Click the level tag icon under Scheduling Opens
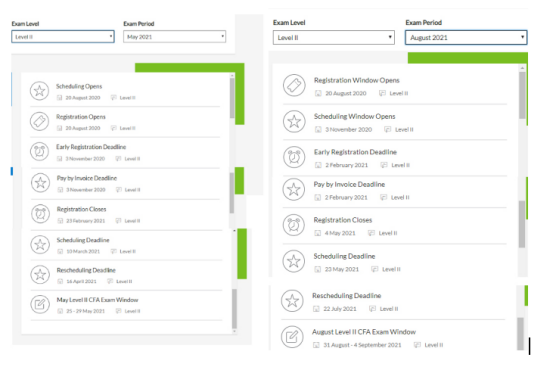 point(113,98)
